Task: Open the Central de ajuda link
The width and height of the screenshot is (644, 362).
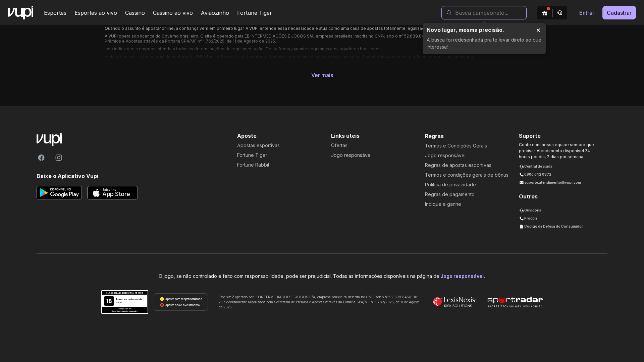Action: pyautogui.click(x=536, y=167)
